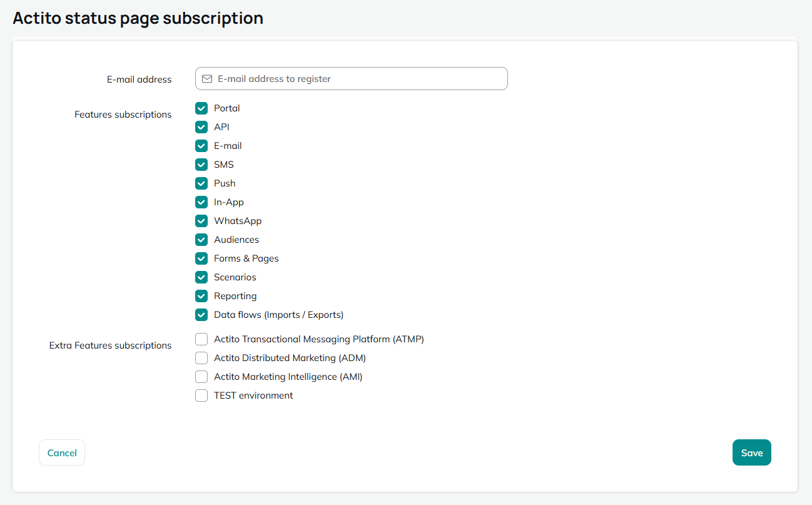Click the Save button
Image resolution: width=812 pixels, height=505 pixels.
(752, 452)
